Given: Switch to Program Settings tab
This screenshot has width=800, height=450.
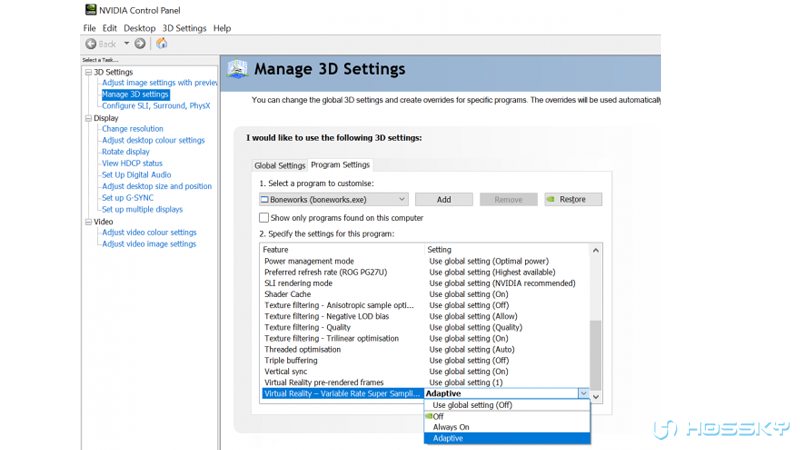Looking at the screenshot, I should pos(340,165).
